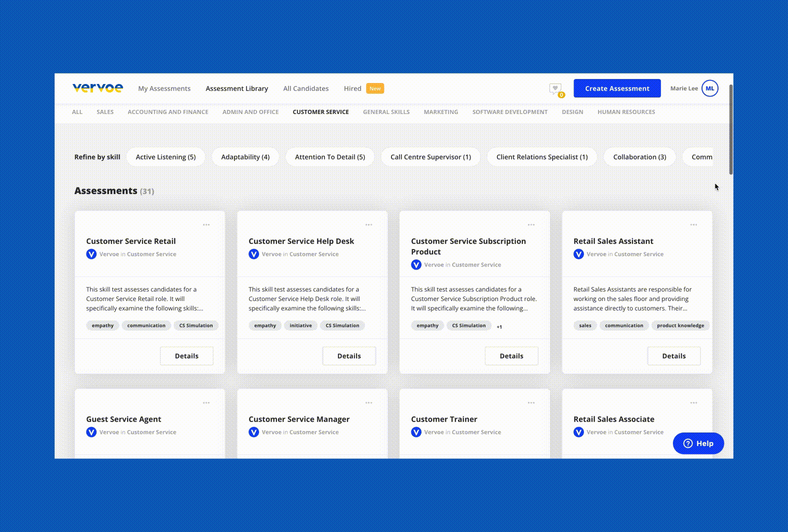Viewport: 788px width, 532px height.
Task: Open three-dot menu on Customer Service Manager card
Action: point(368,403)
